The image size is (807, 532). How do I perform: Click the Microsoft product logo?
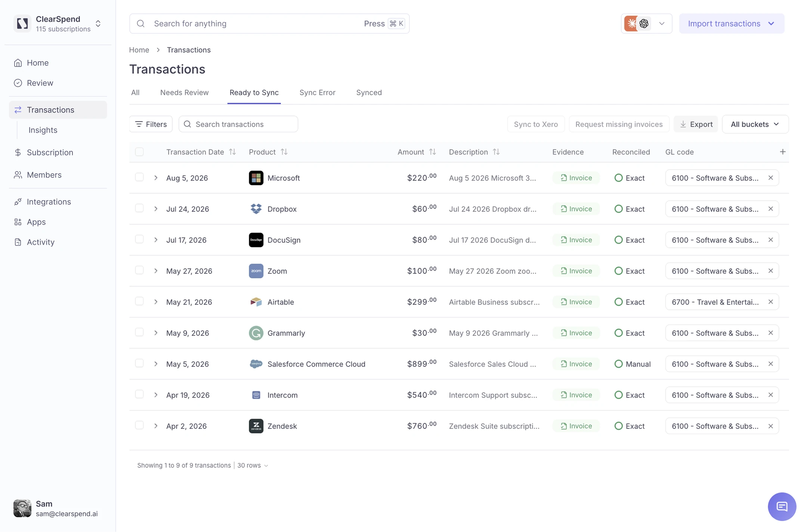256,178
